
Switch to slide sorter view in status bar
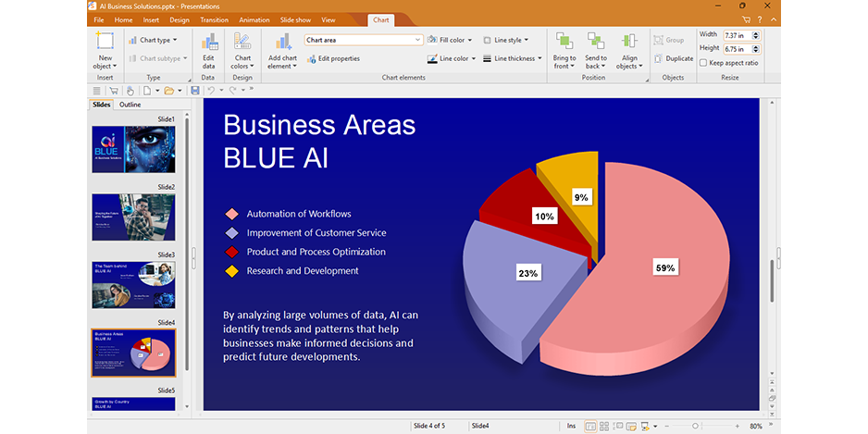tap(604, 426)
